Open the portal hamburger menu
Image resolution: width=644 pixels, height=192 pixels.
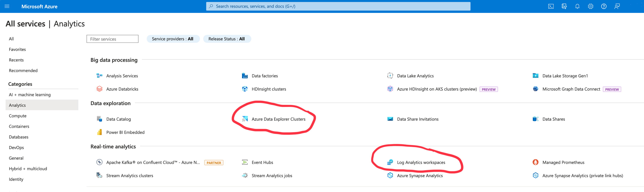(x=7, y=6)
